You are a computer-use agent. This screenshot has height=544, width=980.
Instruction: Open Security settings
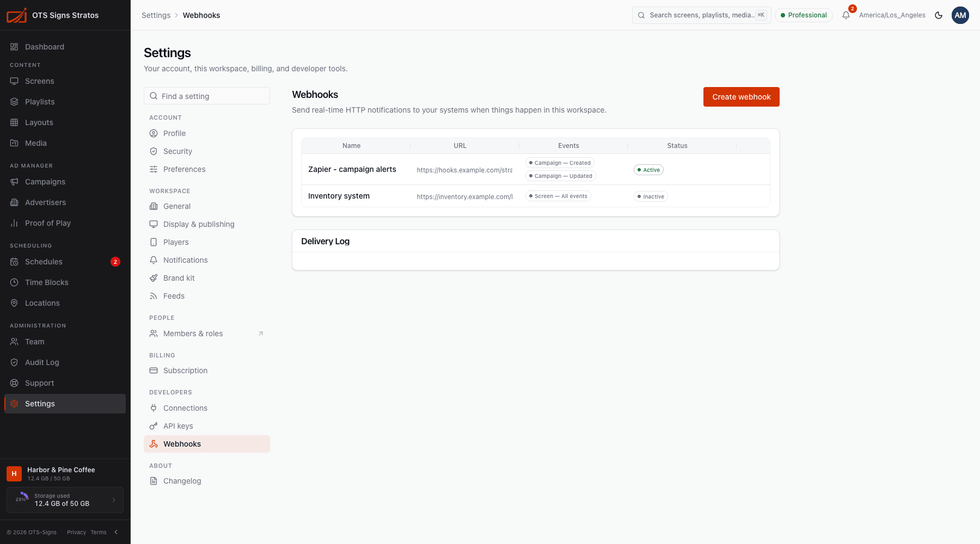pos(207,151)
